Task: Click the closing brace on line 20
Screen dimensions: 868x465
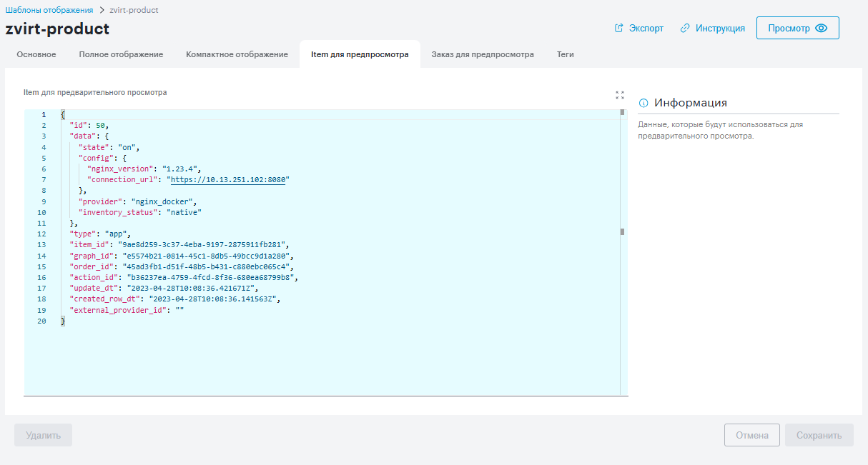Action: point(63,321)
